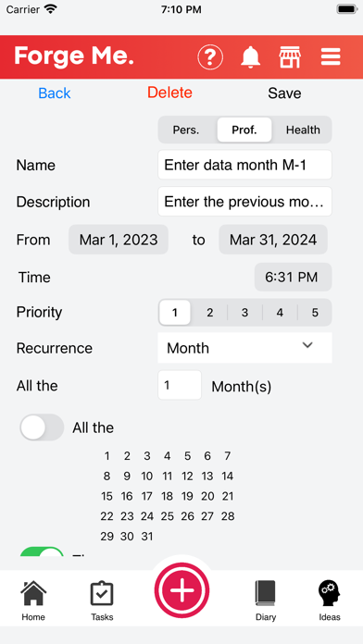Screen dimensions: 363x644
Task: Toggle the green switch below calendar
Action: pos(42,551)
